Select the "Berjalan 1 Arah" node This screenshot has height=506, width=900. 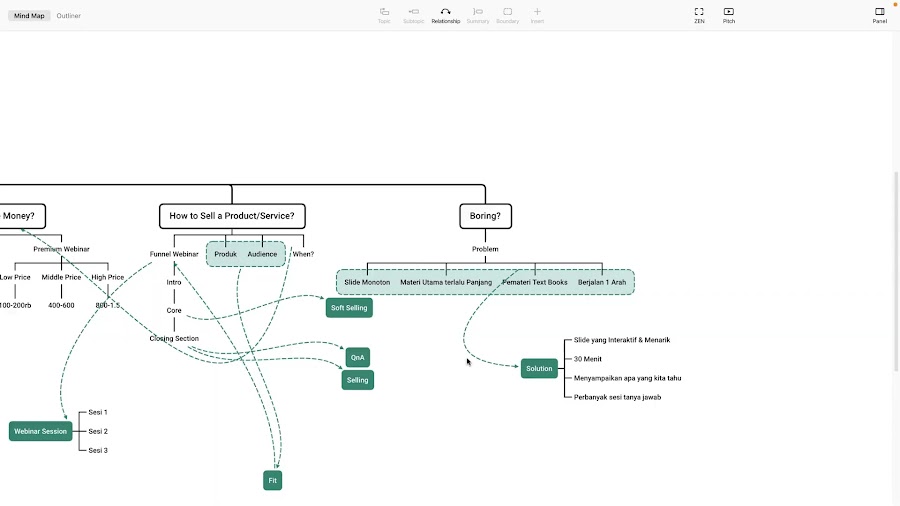click(x=602, y=282)
